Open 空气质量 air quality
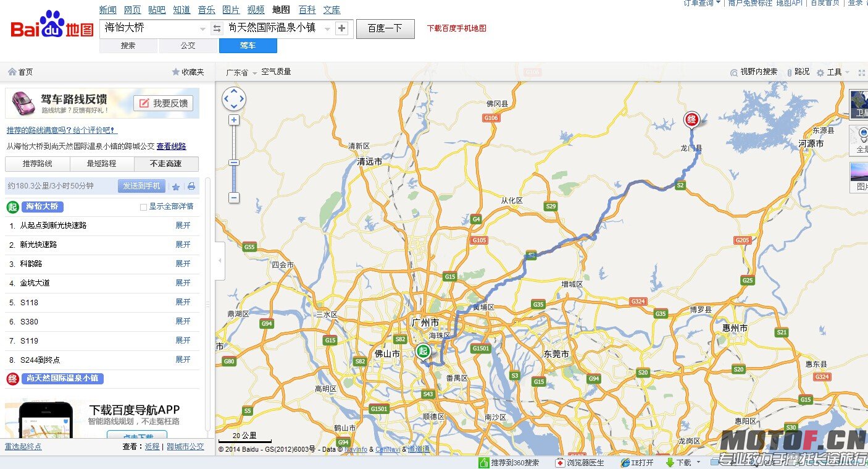The height and width of the screenshot is (469, 868). pos(276,72)
